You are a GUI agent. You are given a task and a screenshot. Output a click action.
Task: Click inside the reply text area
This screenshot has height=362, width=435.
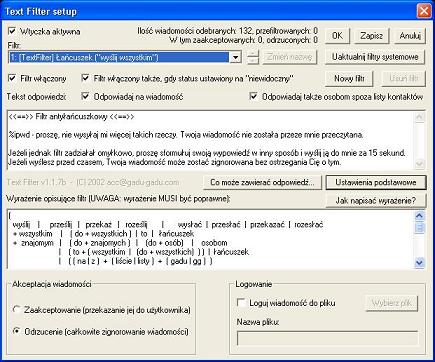[x=210, y=139]
